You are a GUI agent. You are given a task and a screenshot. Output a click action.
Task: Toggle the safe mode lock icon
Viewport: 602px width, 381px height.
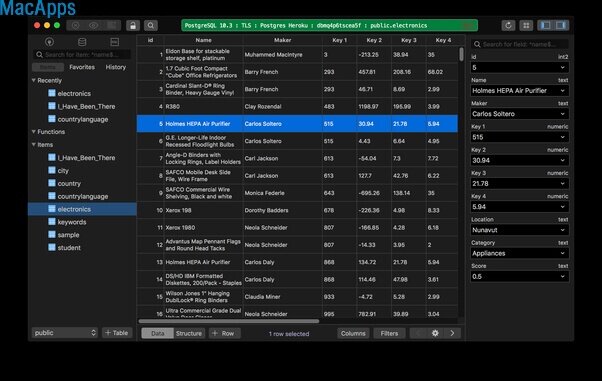coord(133,25)
